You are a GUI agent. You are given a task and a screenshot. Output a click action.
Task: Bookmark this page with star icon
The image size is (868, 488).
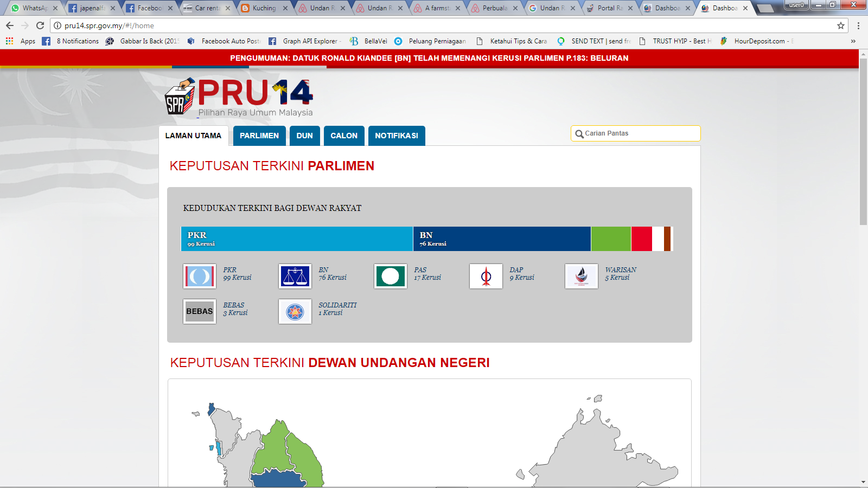click(x=841, y=25)
